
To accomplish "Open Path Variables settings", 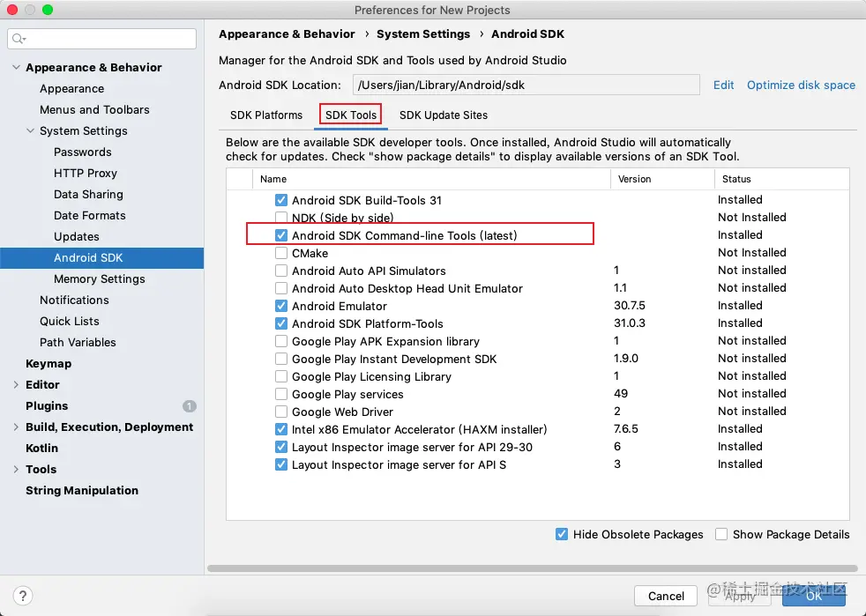I will (78, 343).
